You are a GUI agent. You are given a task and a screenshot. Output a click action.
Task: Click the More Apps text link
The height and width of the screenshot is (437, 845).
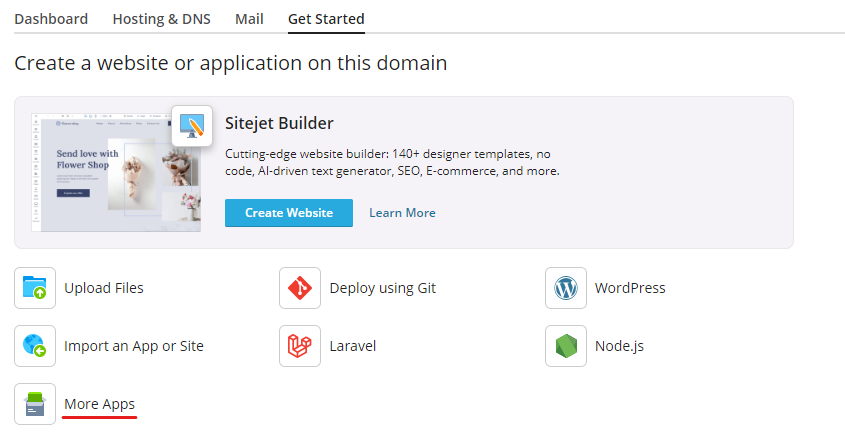[x=99, y=404]
